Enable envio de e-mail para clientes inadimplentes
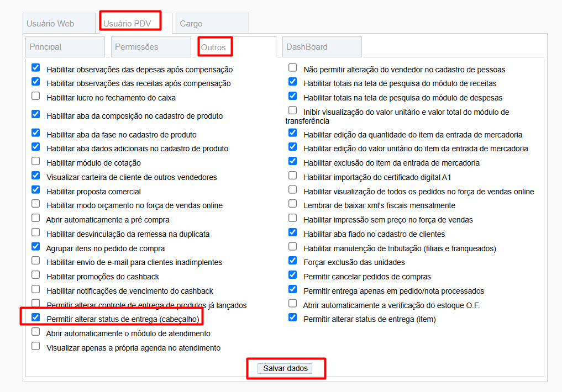562x392 pixels. pos(35,260)
